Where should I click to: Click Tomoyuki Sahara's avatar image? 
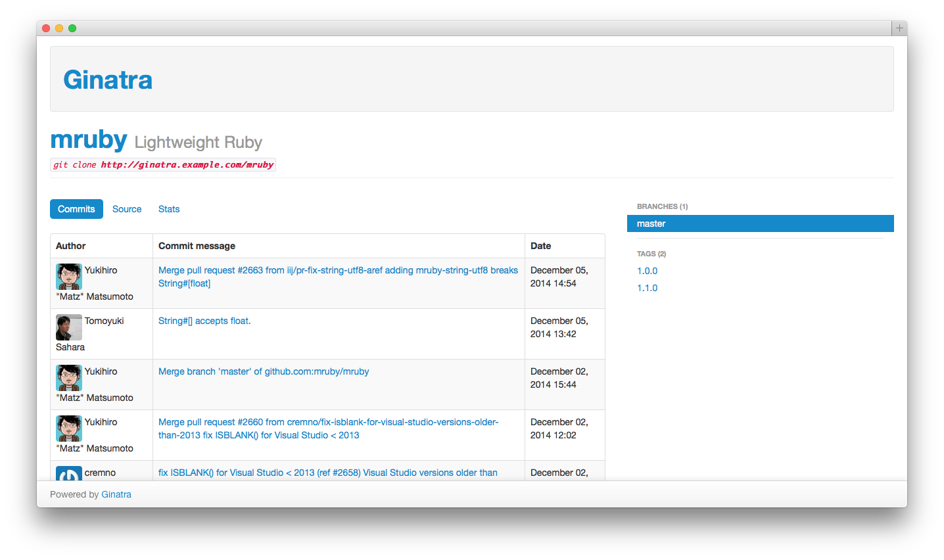(x=69, y=327)
